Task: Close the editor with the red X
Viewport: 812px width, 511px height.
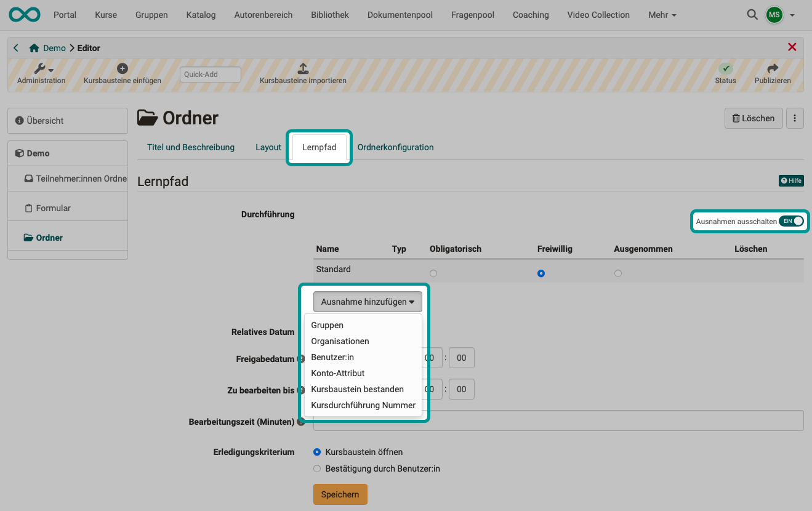Action: tap(792, 47)
